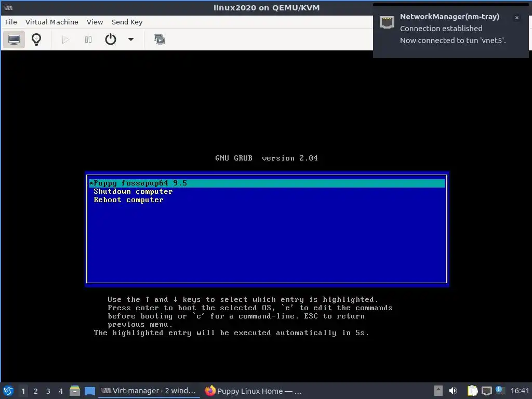Switch to workspace 1
The width and height of the screenshot is (532, 399).
coord(23,391)
